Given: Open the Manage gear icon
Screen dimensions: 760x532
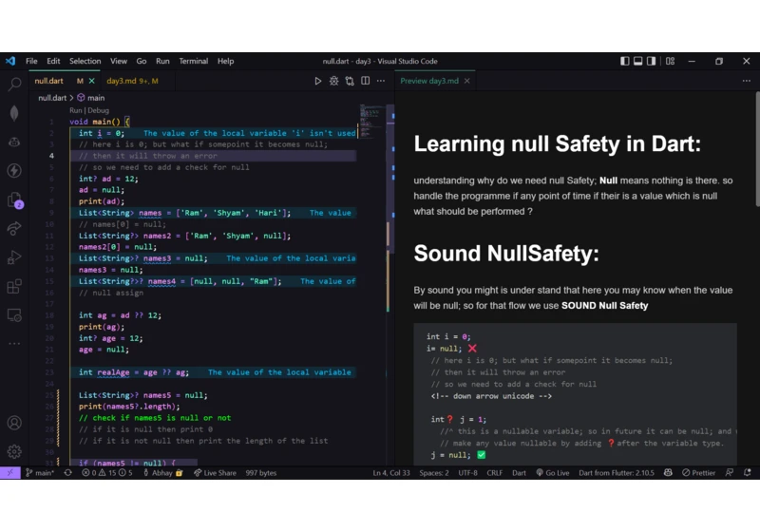Looking at the screenshot, I should [x=14, y=451].
